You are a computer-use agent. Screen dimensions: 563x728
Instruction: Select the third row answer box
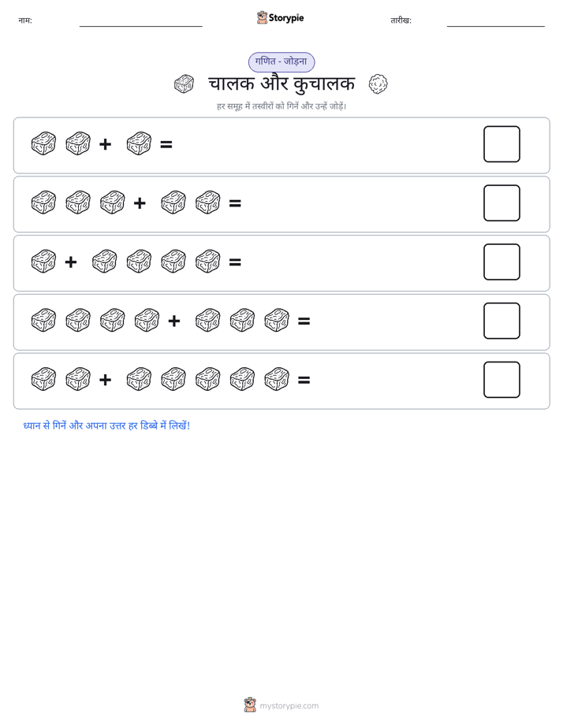(501, 262)
